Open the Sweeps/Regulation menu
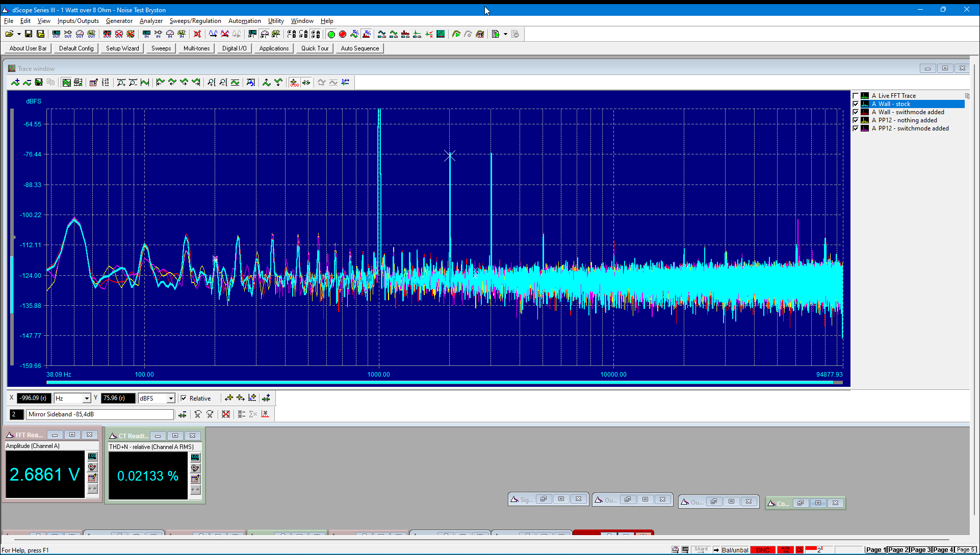Screen dimensions: 980x555 [x=195, y=21]
